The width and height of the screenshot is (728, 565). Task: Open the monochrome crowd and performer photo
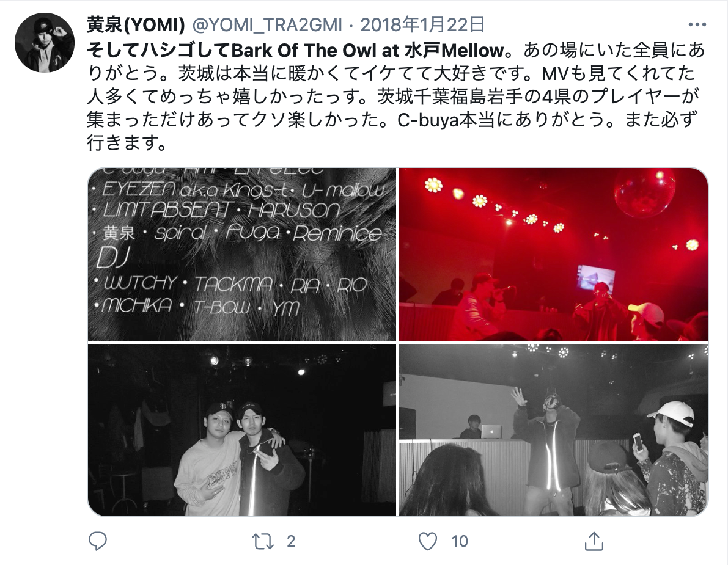(x=553, y=429)
